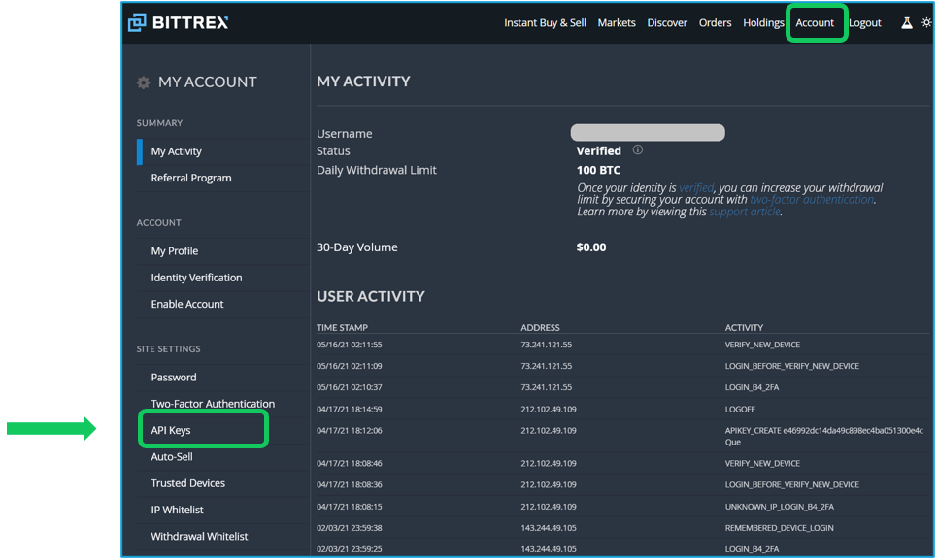Image resolution: width=938 pixels, height=560 pixels.
Task: Click the APIKEY_CREATE activity entry
Action: pos(823,437)
